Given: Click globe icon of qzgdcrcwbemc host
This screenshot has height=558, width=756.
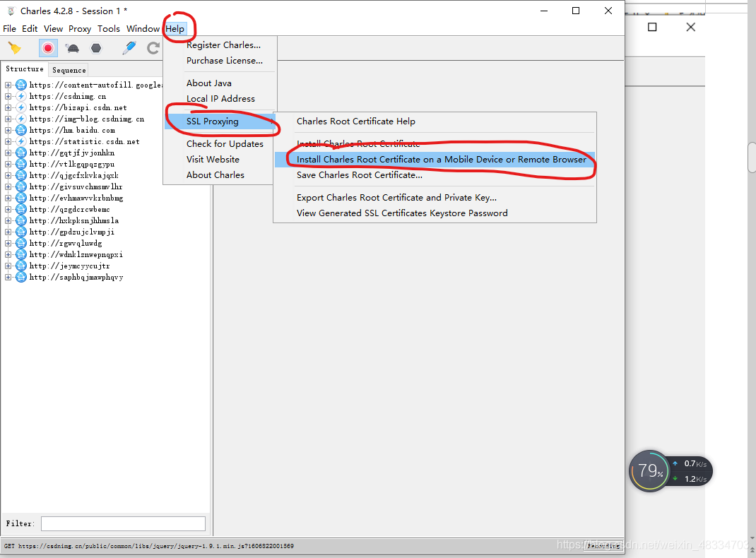Looking at the screenshot, I should point(21,209).
